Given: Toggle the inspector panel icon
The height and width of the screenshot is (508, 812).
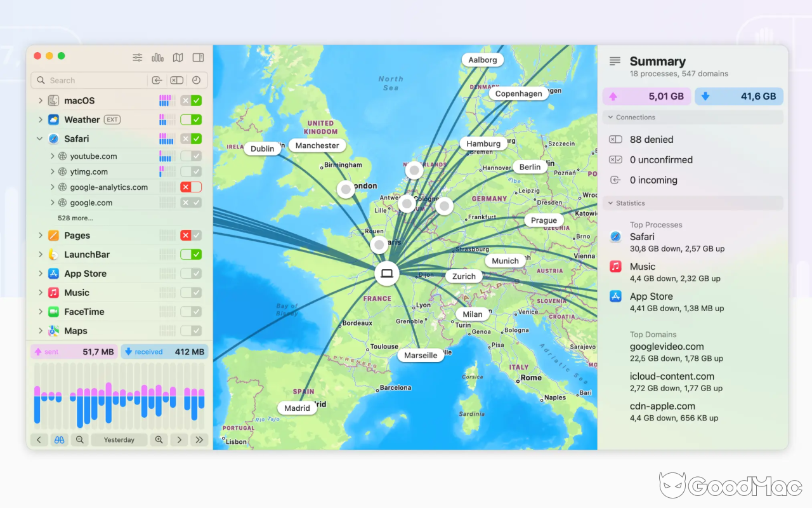Looking at the screenshot, I should [x=198, y=57].
